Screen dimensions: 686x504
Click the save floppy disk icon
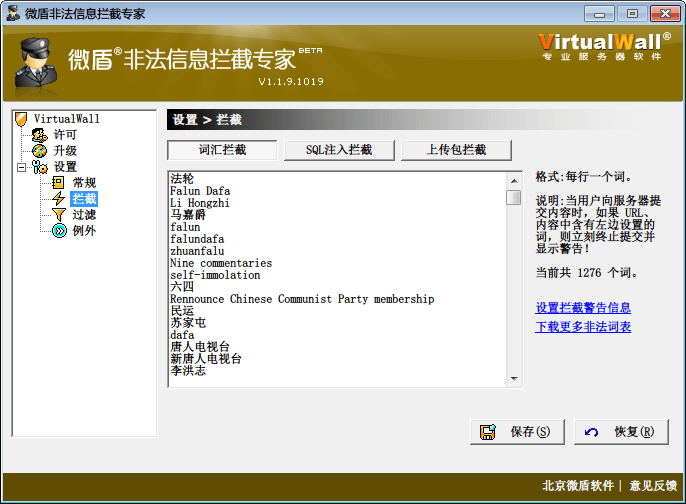(x=488, y=432)
